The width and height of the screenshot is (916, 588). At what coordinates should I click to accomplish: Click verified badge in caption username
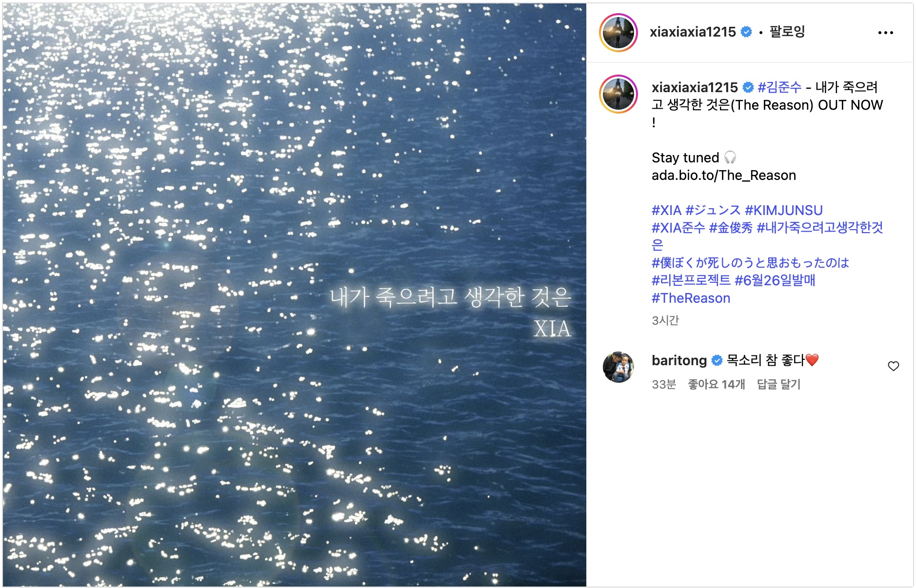(x=748, y=87)
